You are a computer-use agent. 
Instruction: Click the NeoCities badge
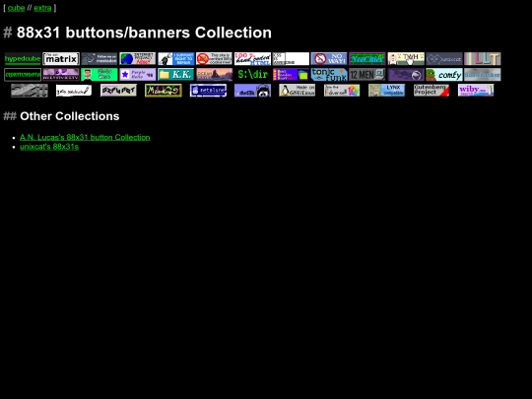coord(367,59)
